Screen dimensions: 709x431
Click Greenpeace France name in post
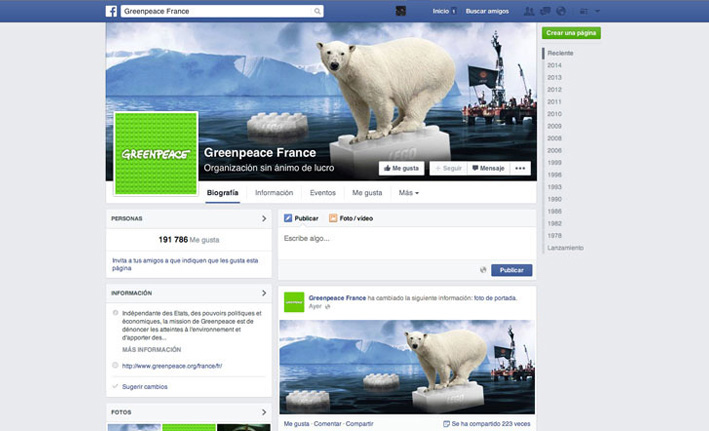coord(337,298)
